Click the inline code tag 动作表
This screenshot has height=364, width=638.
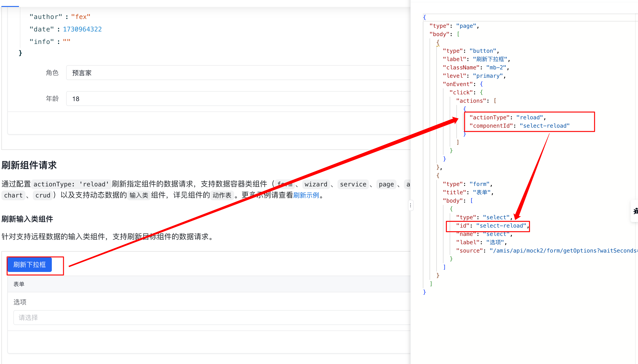click(222, 195)
